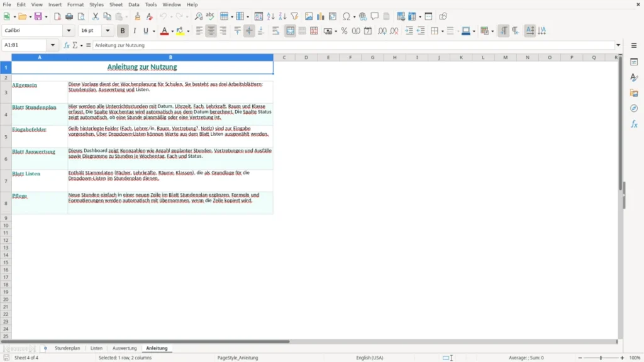Open the Sheet menu
The image size is (644, 362).
[116, 4]
